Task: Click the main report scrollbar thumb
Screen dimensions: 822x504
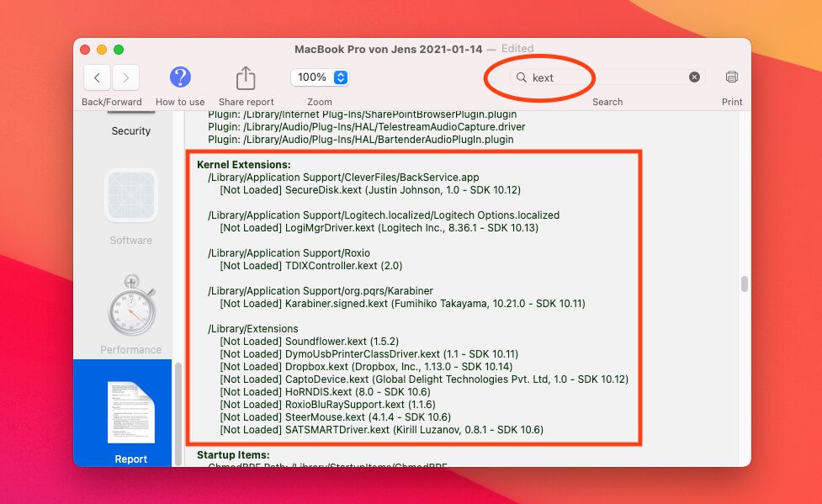Action: pyautogui.click(x=745, y=284)
